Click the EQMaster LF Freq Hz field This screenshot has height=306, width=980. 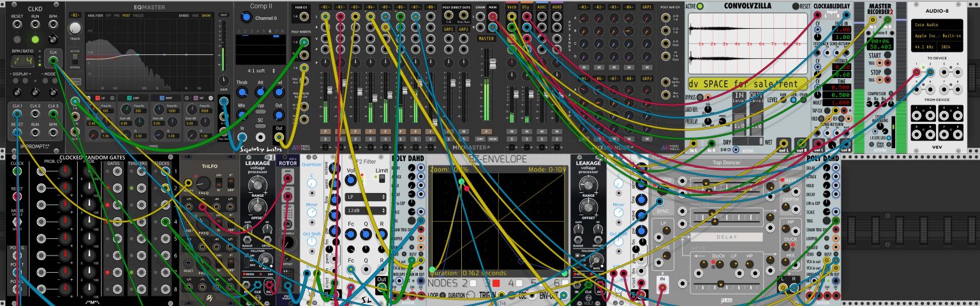[108, 111]
